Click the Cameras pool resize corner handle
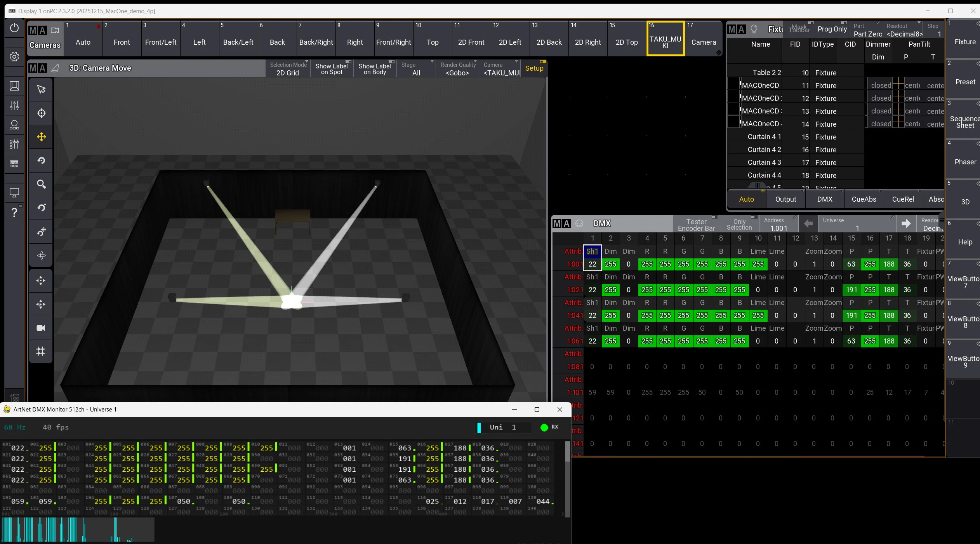The image size is (980, 544). [x=719, y=52]
